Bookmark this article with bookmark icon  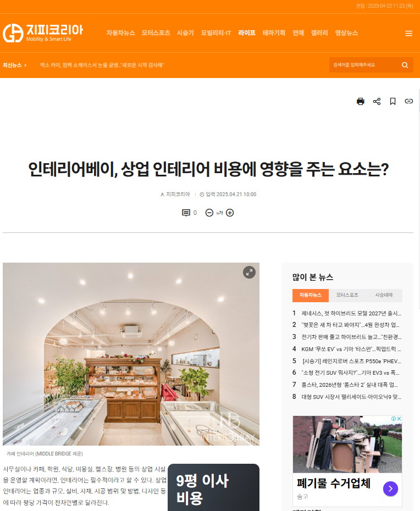click(x=393, y=101)
